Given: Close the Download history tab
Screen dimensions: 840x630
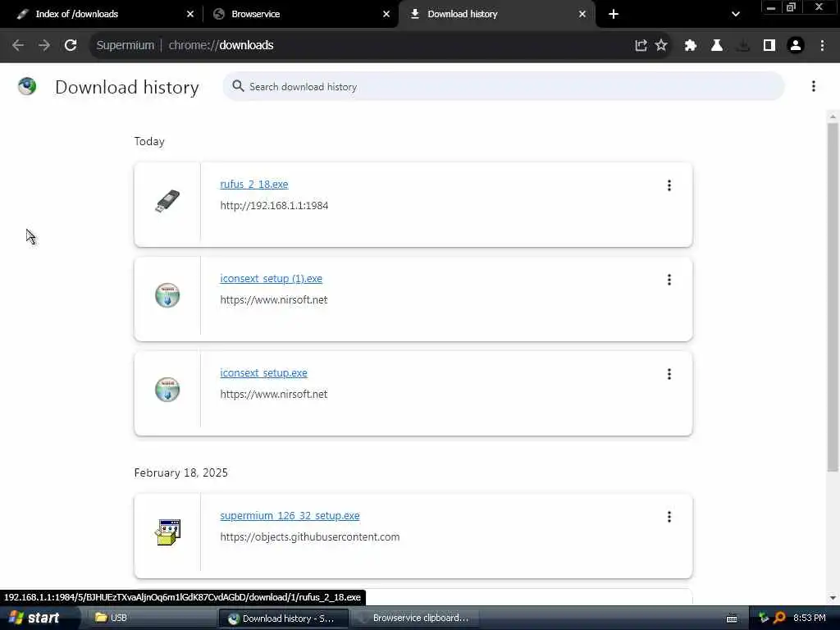Looking at the screenshot, I should (582, 14).
